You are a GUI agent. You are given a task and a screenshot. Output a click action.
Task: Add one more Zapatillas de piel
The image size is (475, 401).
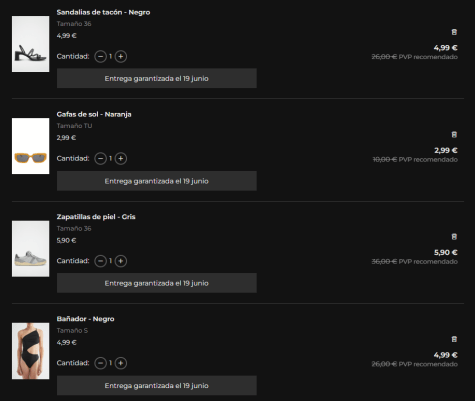(x=121, y=261)
